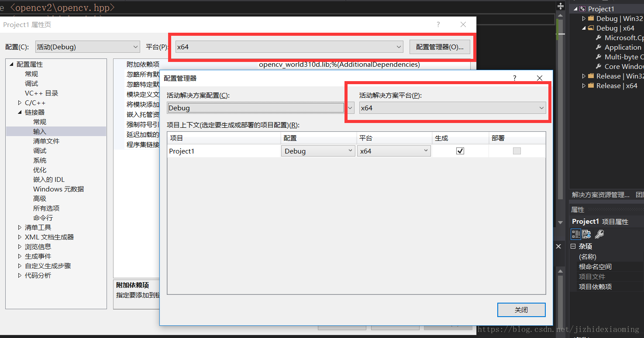The height and width of the screenshot is (338, 644).
Task: Select Windows 元数据 under 链接器
Action: click(59, 189)
